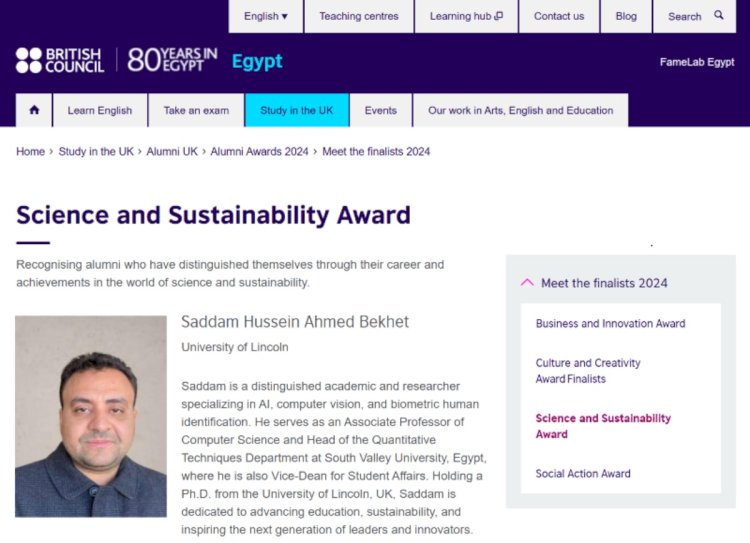750x543 pixels.
Task: Click the home icon in navigation bar
Action: [34, 110]
